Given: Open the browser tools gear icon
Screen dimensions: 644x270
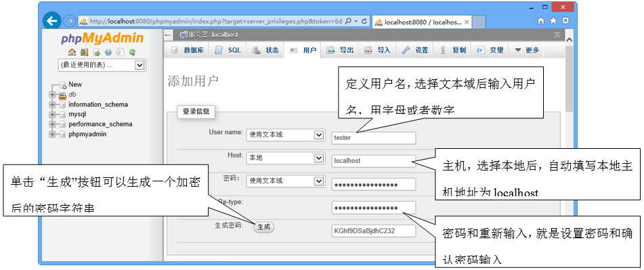Looking at the screenshot, I should tap(565, 20).
